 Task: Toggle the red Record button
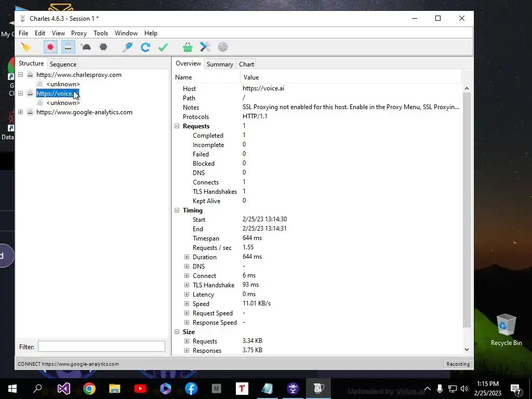click(x=50, y=47)
